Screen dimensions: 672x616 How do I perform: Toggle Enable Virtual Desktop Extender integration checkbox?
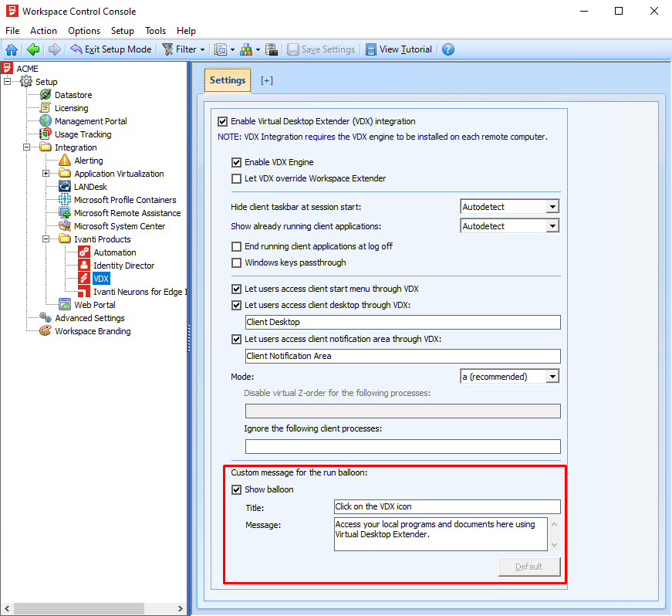[x=222, y=121]
